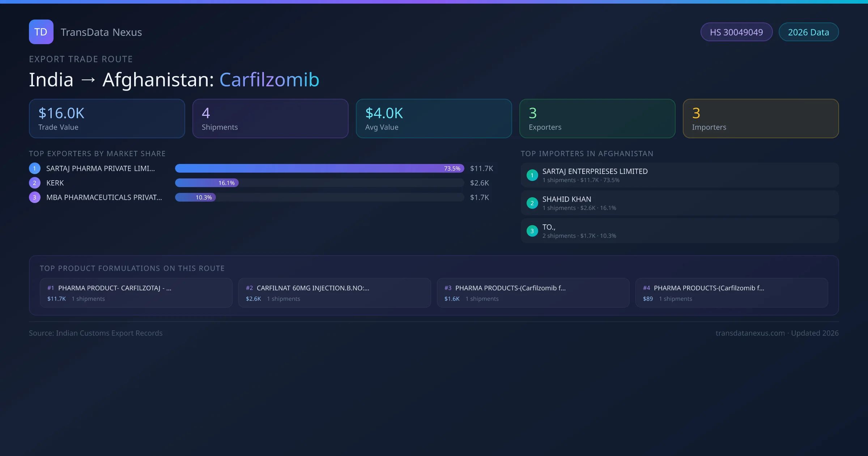The image size is (868, 456).
Task: Open #1 Pharma Product Carfilzotaj formulation card
Action: tap(136, 293)
